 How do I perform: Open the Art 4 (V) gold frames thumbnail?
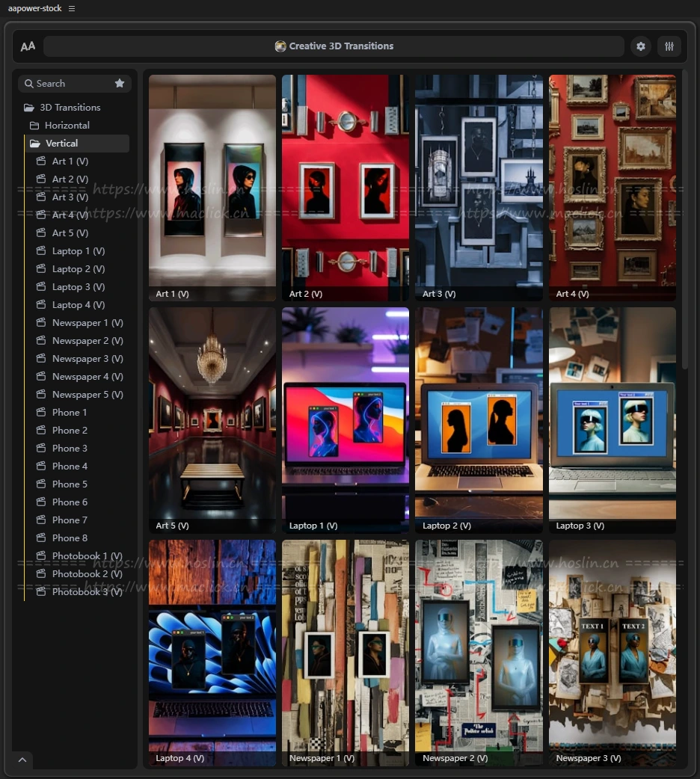pyautogui.click(x=612, y=188)
